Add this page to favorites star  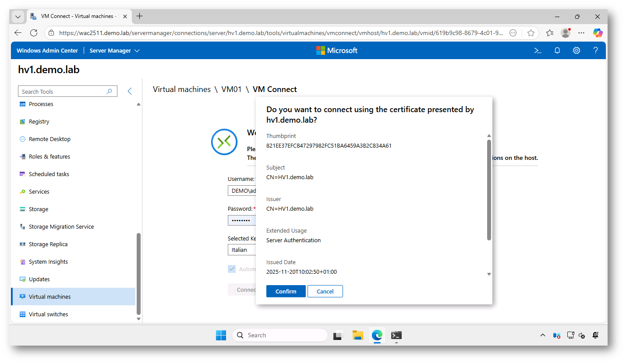click(x=531, y=33)
